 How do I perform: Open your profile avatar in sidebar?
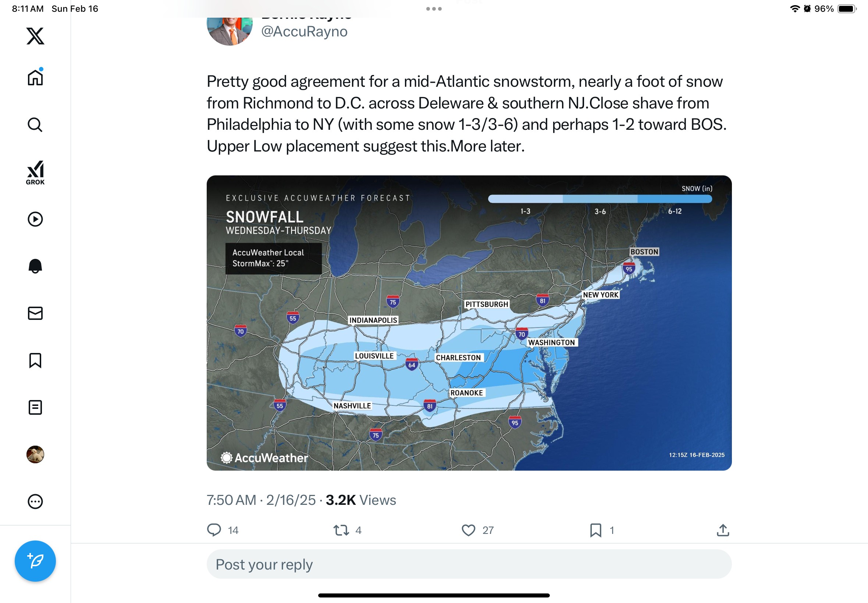pos(35,454)
